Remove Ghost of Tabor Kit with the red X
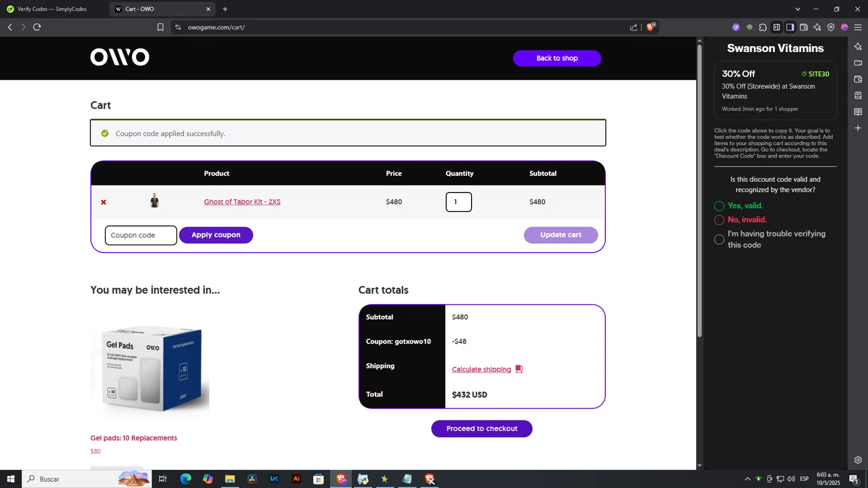 [104, 202]
